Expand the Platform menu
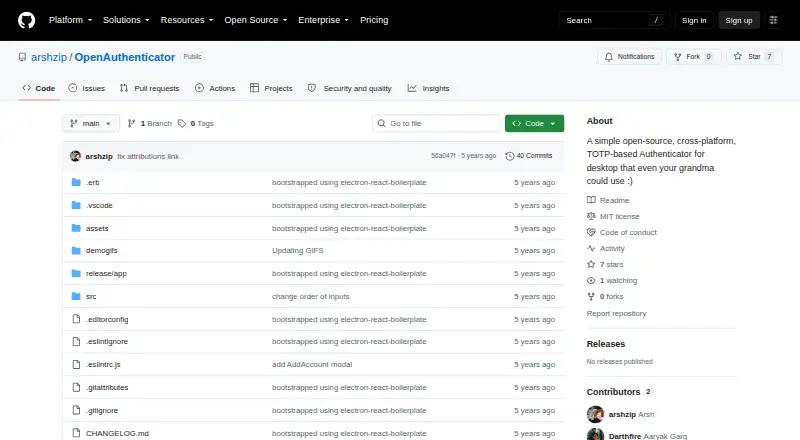This screenshot has width=800, height=440. coord(70,20)
